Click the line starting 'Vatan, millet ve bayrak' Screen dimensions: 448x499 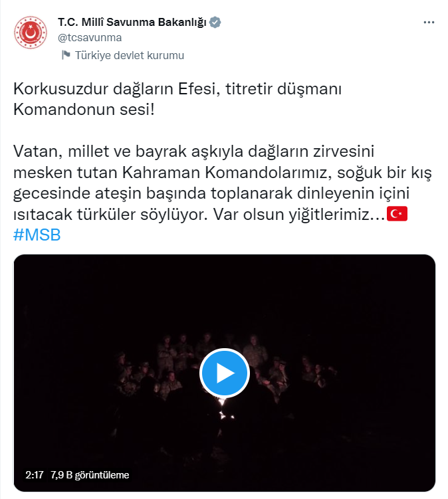coord(193,151)
